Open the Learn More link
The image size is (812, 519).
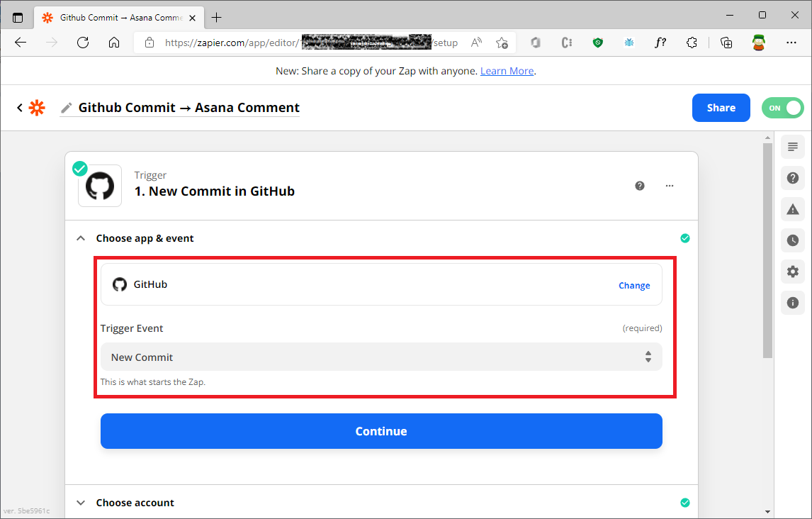(x=507, y=71)
